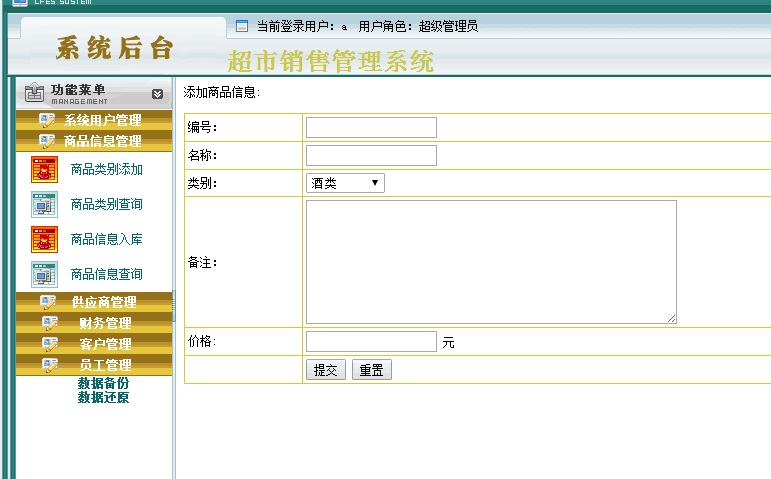The height and width of the screenshot is (479, 771).
Task: Collapse the 功能菜单 panel with the chevron
Action: 157,94
